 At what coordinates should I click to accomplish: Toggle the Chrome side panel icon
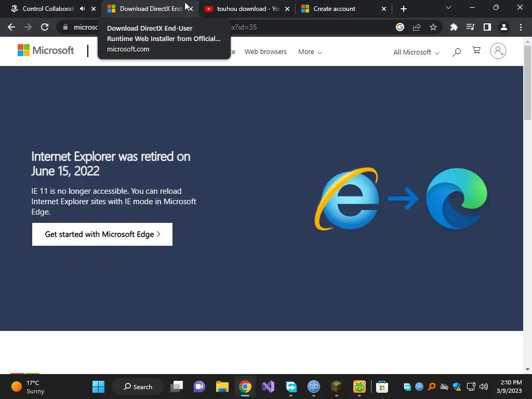(x=487, y=27)
